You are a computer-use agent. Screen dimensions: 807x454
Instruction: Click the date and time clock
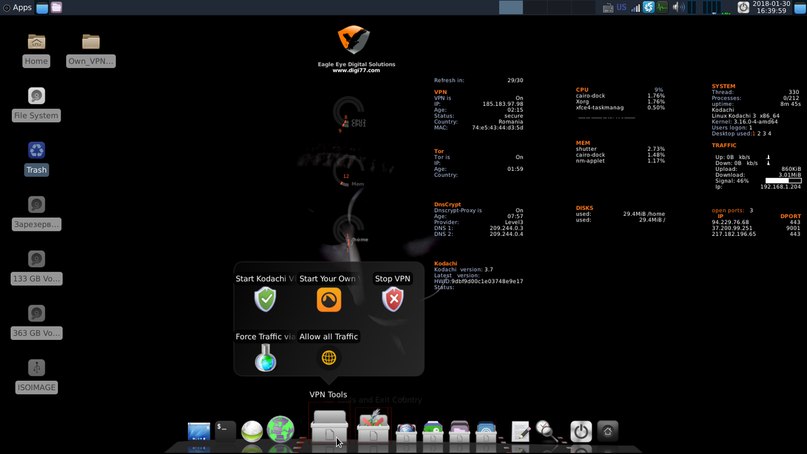[x=771, y=7]
